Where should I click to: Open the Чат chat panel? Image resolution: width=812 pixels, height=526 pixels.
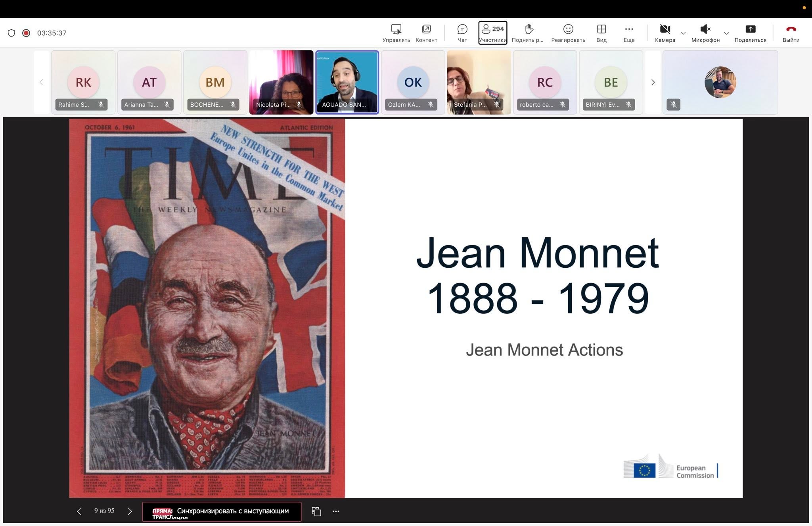(462, 33)
